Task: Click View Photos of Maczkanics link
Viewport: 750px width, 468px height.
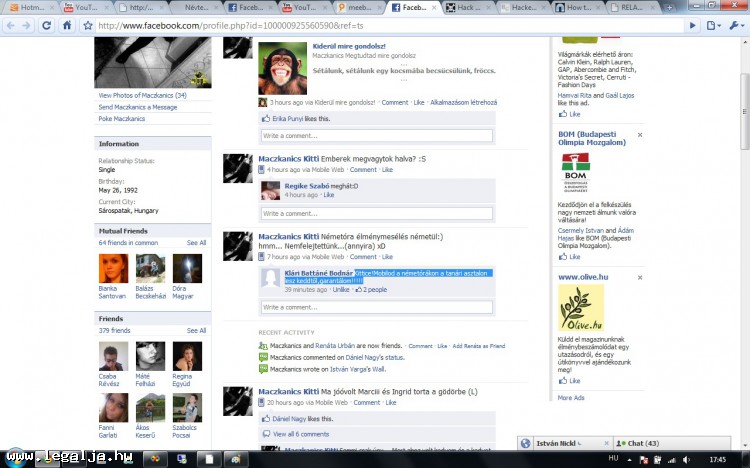Action: (x=142, y=95)
